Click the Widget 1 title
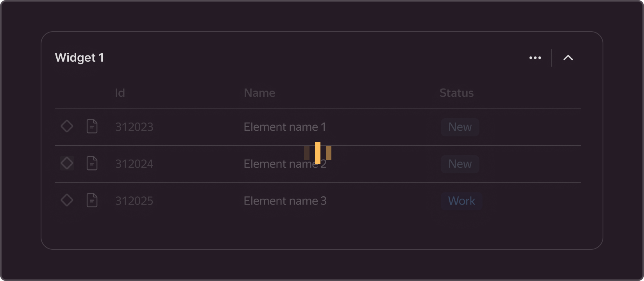Image resolution: width=644 pixels, height=281 pixels. tap(79, 58)
